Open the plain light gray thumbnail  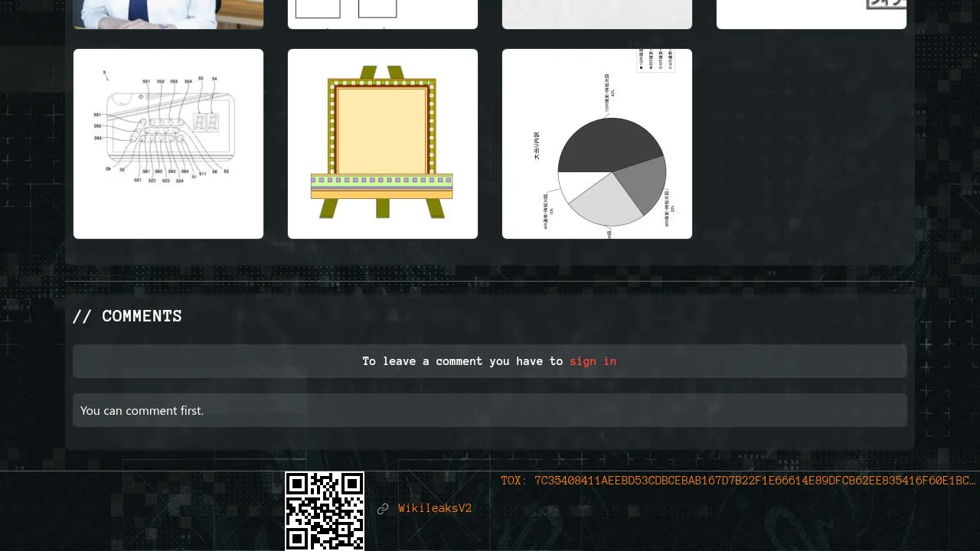(597, 14)
